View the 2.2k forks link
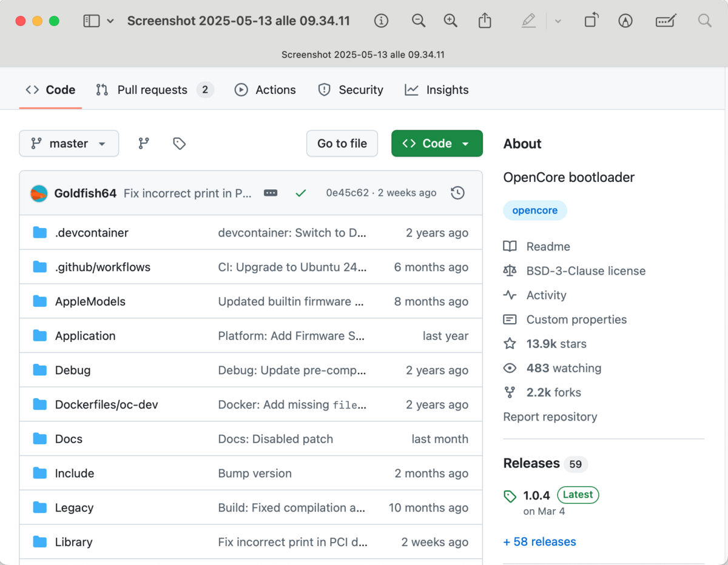Image resolution: width=728 pixels, height=565 pixels. [554, 392]
